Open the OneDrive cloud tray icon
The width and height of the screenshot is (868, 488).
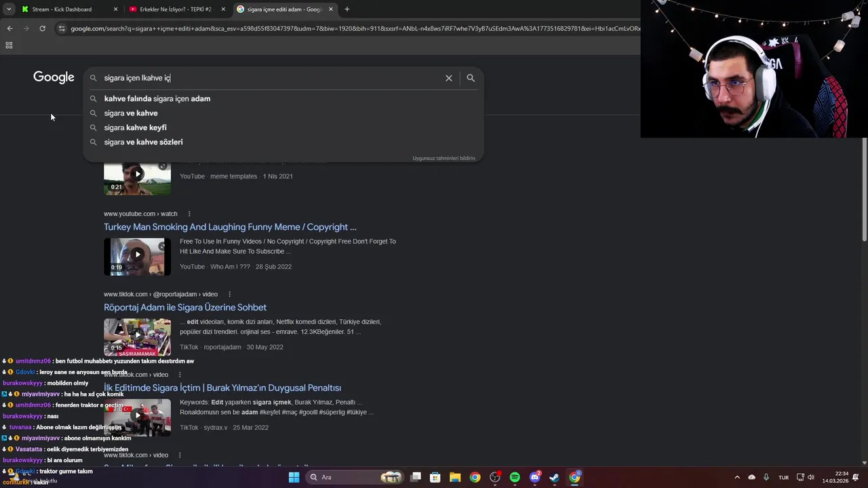pos(751,477)
